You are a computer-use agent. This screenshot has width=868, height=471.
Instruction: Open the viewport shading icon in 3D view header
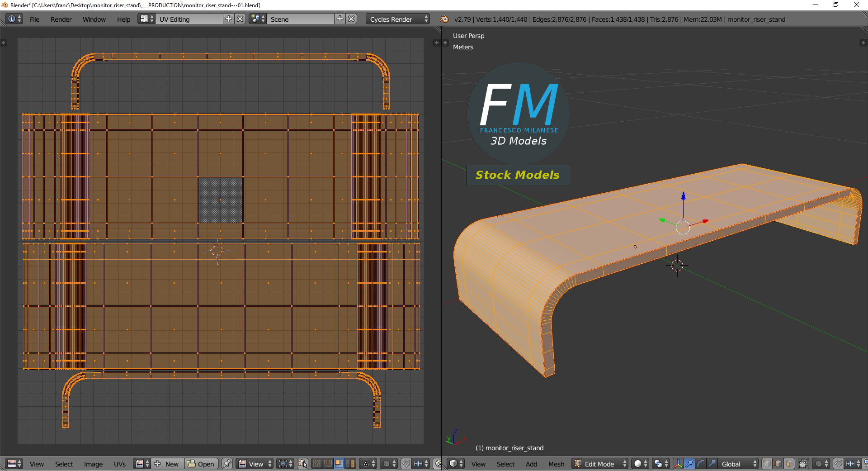pos(638,464)
